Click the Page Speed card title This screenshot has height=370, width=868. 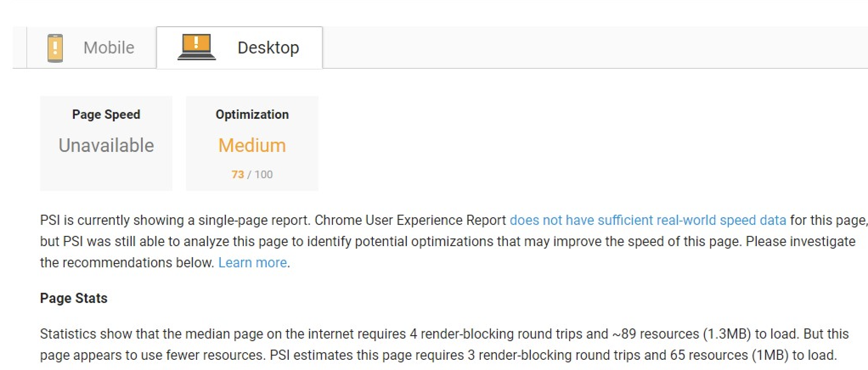[106, 115]
